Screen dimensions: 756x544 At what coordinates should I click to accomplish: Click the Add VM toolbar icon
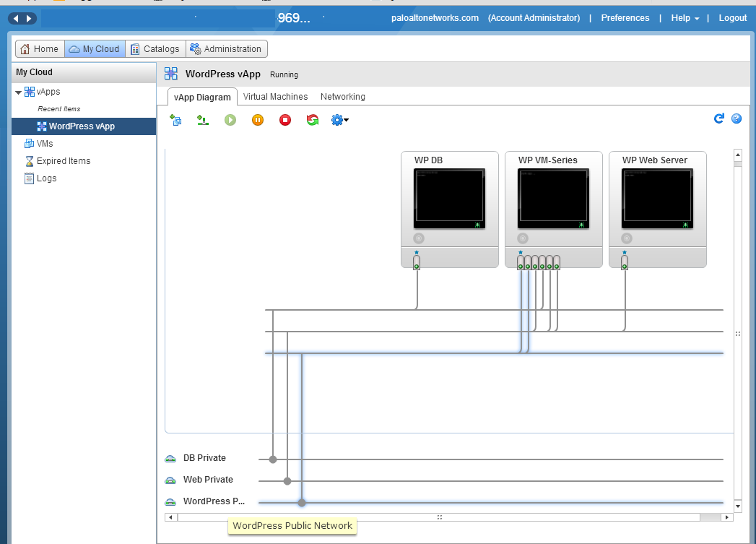click(175, 120)
